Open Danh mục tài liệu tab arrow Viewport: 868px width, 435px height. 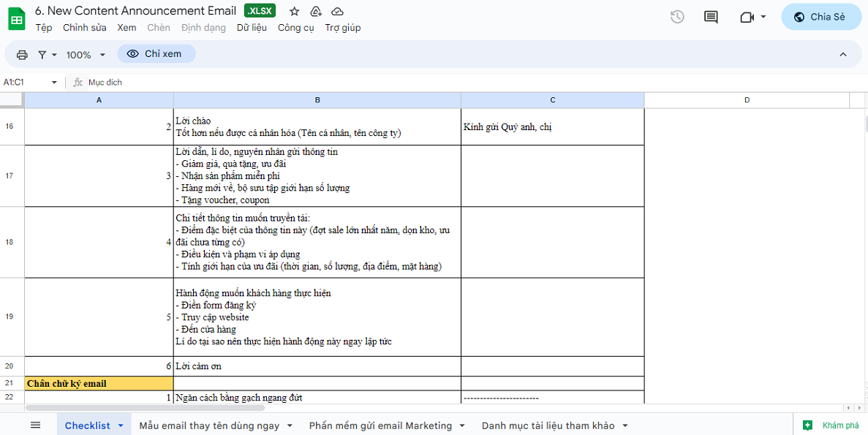625,425
